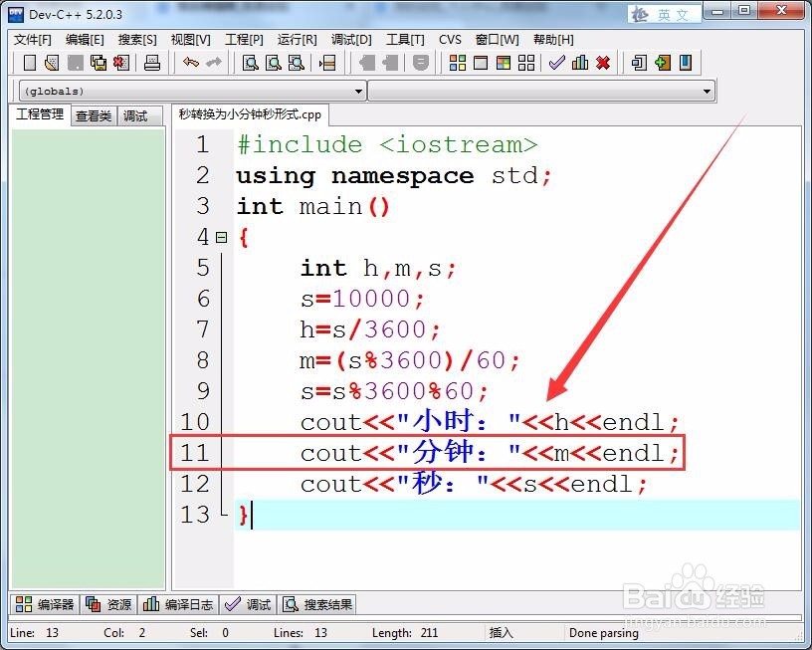The width and height of the screenshot is (812, 650).
Task: Open the 秒转换为小分钟秒形式.cpp file tab
Action: [247, 114]
